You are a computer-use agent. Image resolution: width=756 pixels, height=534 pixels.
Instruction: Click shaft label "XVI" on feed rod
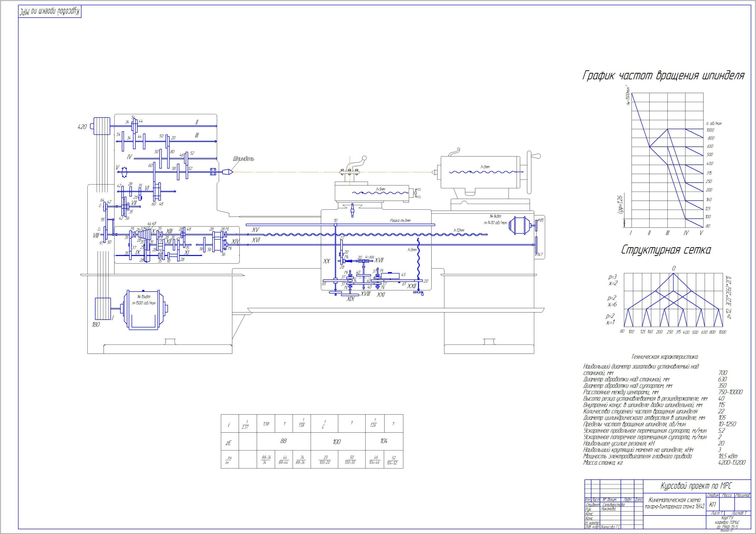tap(256, 240)
